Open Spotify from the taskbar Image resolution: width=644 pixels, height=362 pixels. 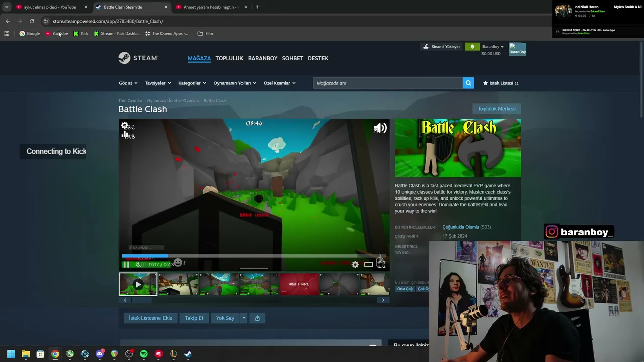(x=144, y=354)
